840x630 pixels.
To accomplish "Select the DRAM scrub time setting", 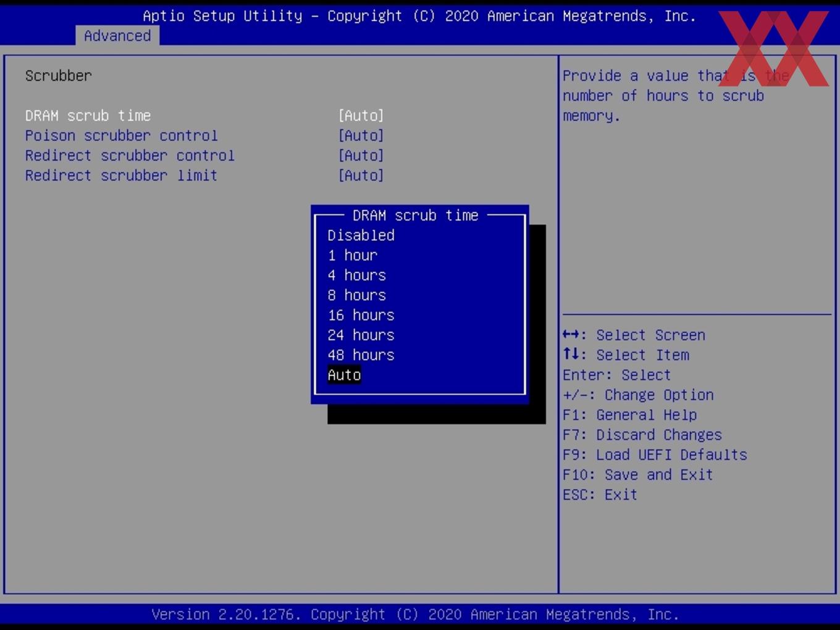I will (88, 115).
